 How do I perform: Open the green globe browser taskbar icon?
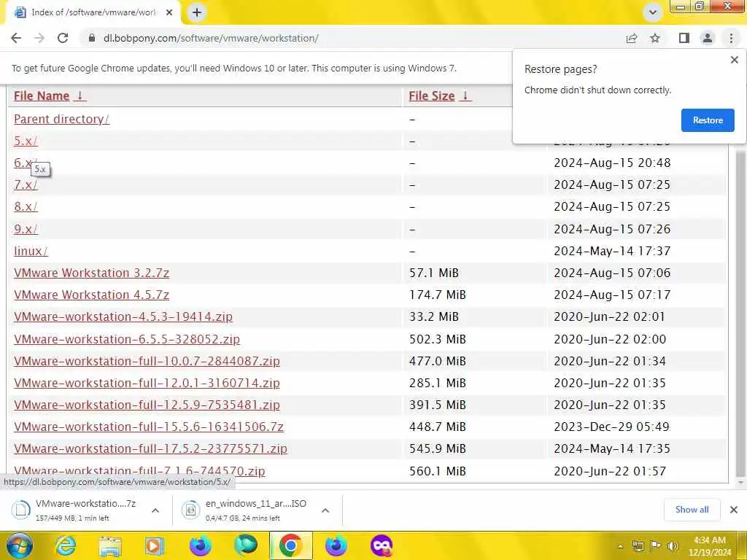245,545
